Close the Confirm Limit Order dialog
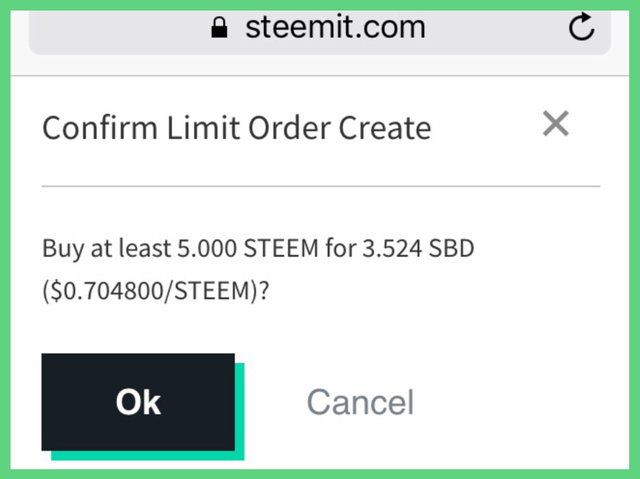This screenshot has height=479, width=640. point(556,123)
